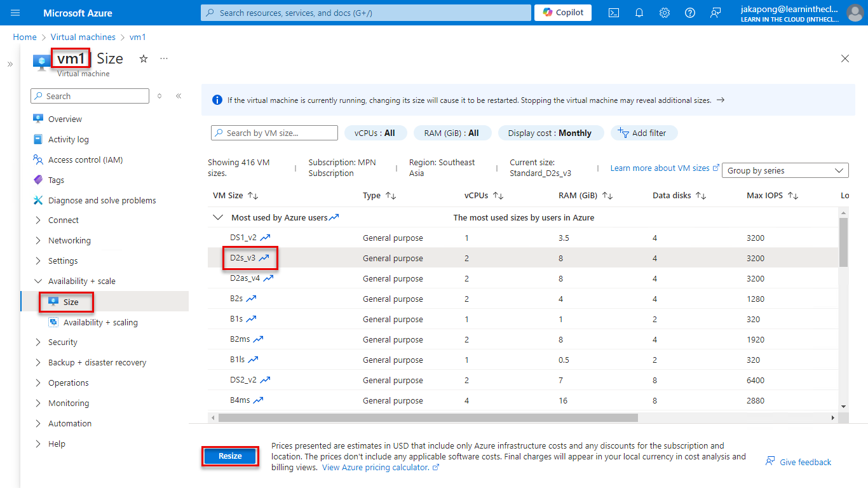Open Learn more about VM sizes link
The image size is (868, 488).
(665, 168)
